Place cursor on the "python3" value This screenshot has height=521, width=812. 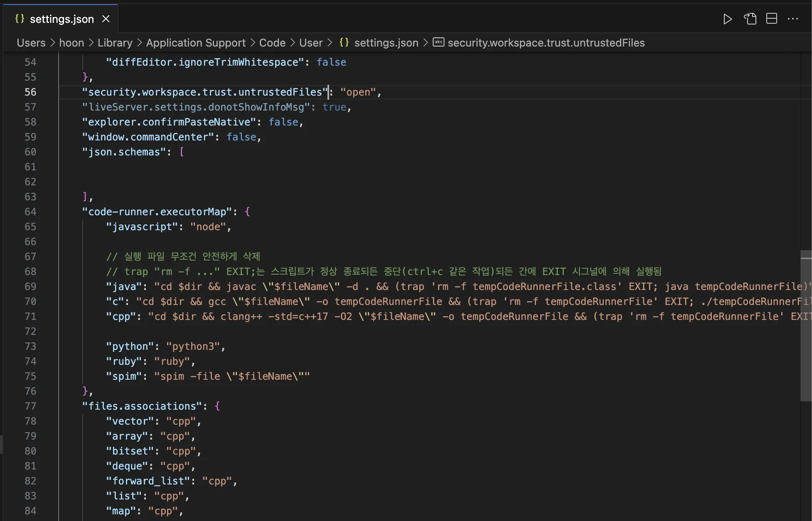(x=193, y=347)
